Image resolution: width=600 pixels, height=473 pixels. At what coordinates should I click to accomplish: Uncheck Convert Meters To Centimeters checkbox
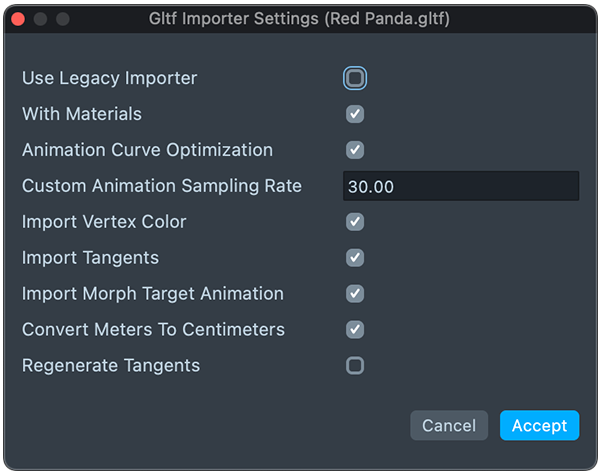[355, 330]
